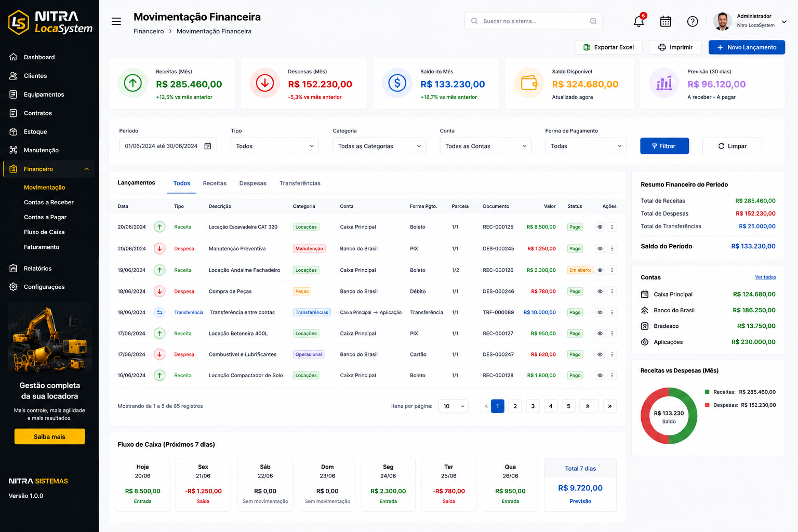
Task: Click the magnifier icon in search box
Action: [x=474, y=21]
